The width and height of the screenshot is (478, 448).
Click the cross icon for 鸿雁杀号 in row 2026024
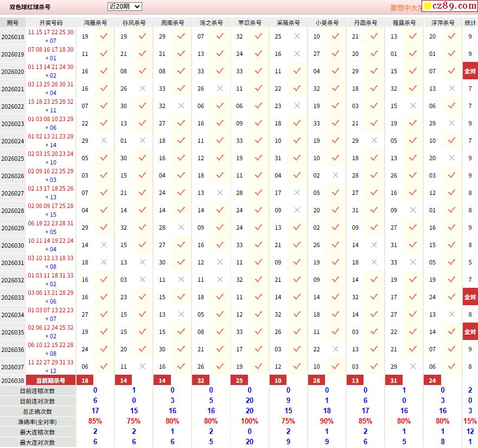tap(104, 141)
